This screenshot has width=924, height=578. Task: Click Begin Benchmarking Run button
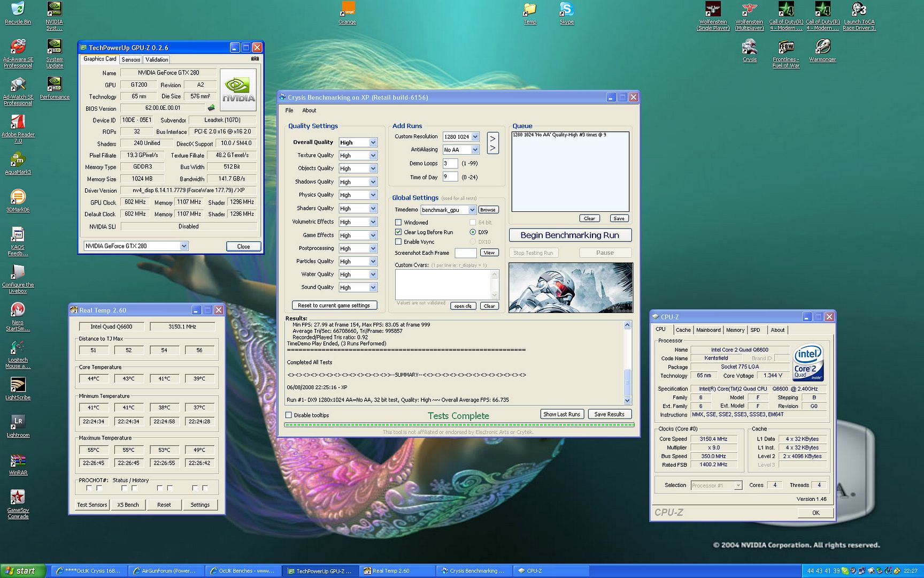click(x=570, y=235)
